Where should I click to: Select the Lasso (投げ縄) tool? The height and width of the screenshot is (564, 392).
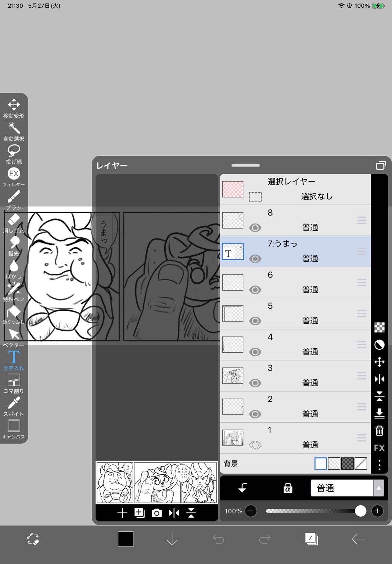[14, 154]
